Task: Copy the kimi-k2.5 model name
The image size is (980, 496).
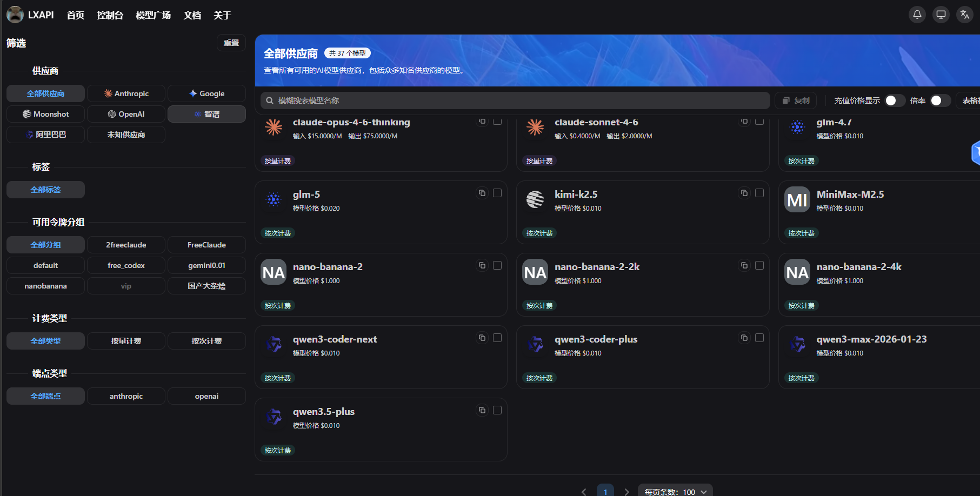Action: point(744,193)
